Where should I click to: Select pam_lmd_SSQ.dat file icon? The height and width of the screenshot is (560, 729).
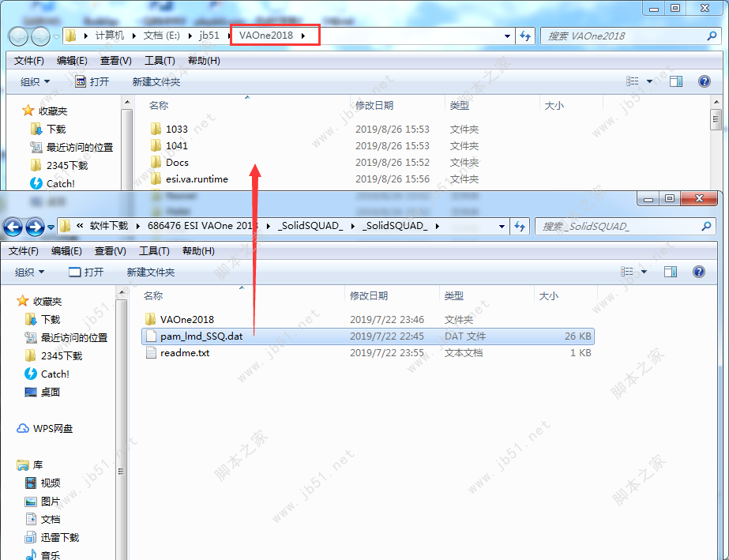[150, 336]
